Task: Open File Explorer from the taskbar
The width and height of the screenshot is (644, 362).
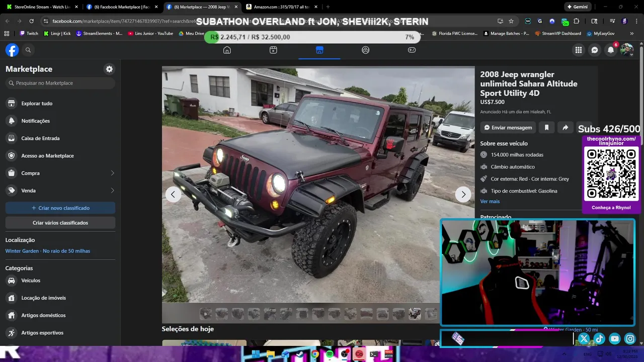Action: pyautogui.click(x=270, y=354)
